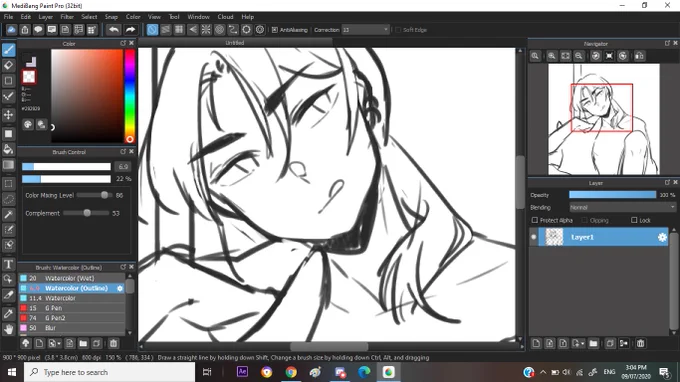The width and height of the screenshot is (680, 382).
Task: Click Zoom In in Navigator
Action: (x=552, y=56)
